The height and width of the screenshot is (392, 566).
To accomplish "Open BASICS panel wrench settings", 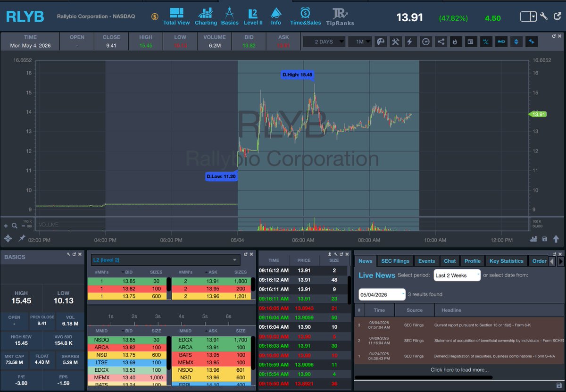I will [69, 254].
